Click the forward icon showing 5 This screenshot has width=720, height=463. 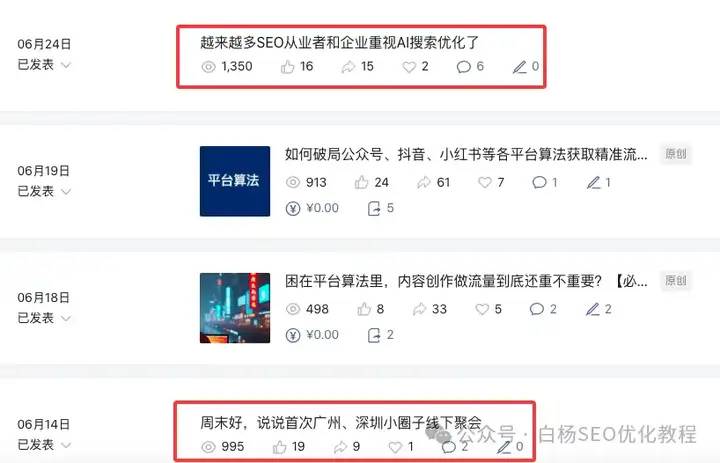[x=374, y=209]
